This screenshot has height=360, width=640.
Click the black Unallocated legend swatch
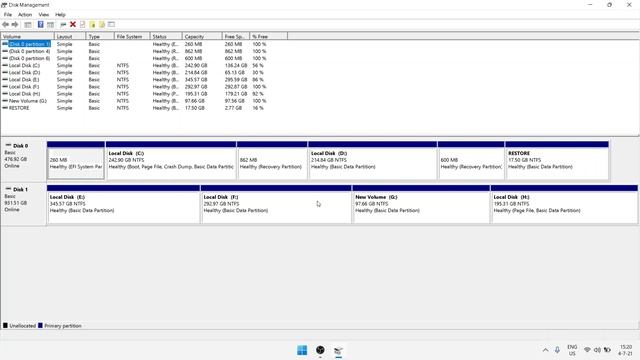[5, 326]
